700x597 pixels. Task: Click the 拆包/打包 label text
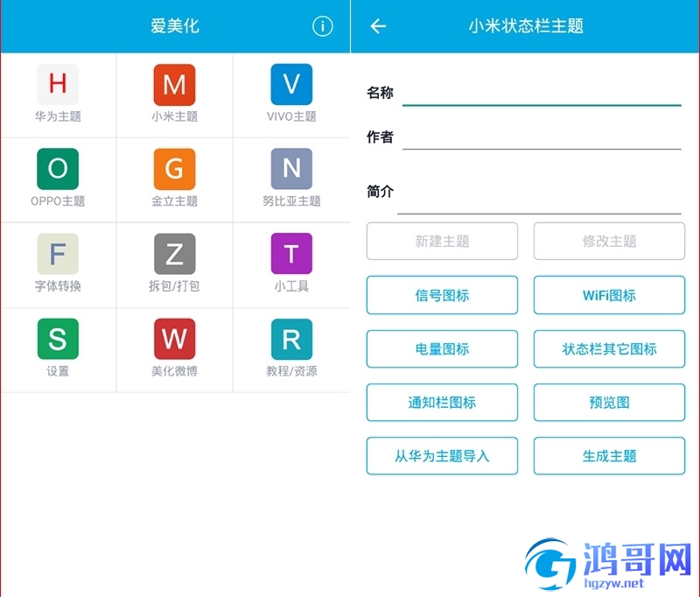(x=174, y=285)
